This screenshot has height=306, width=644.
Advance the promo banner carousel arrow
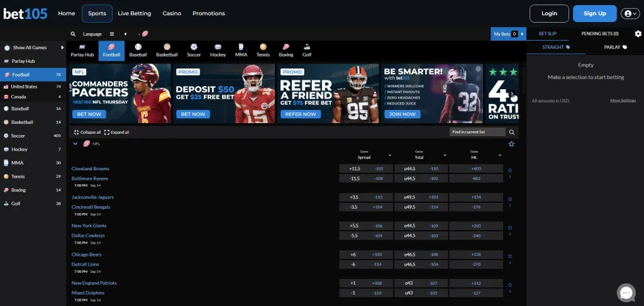click(513, 94)
